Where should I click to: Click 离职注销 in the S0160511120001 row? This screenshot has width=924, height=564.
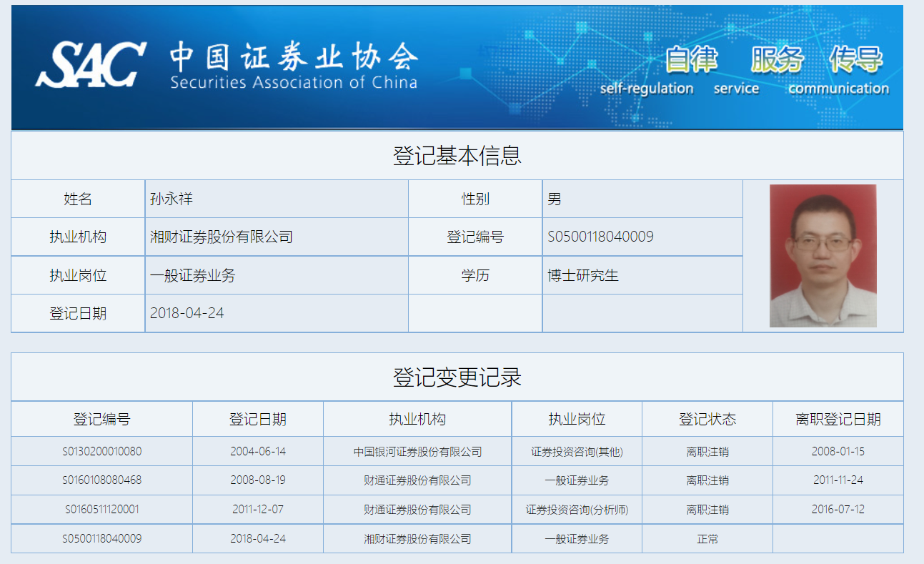click(707, 510)
